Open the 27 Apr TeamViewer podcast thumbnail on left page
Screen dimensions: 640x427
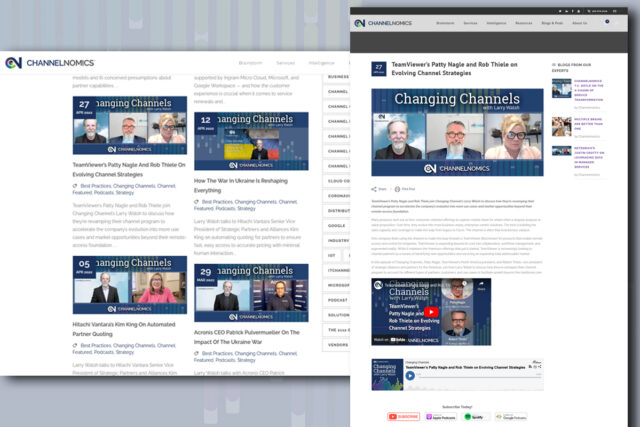[x=130, y=125]
